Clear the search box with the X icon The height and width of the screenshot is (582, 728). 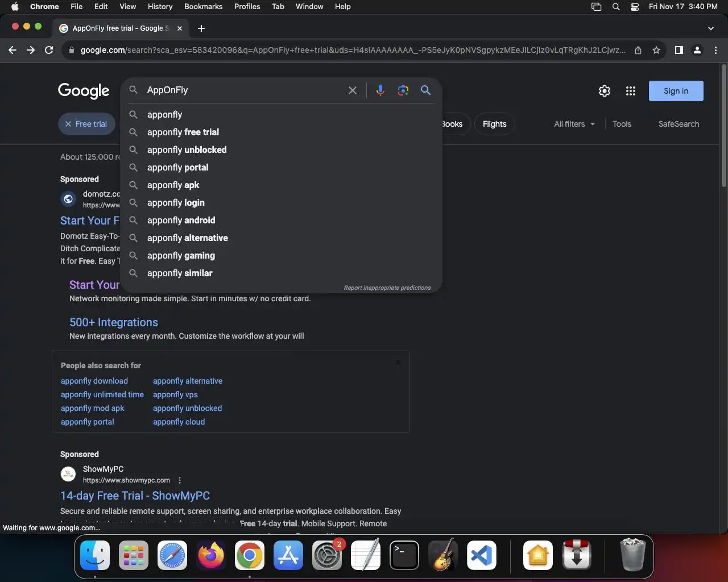pos(353,90)
